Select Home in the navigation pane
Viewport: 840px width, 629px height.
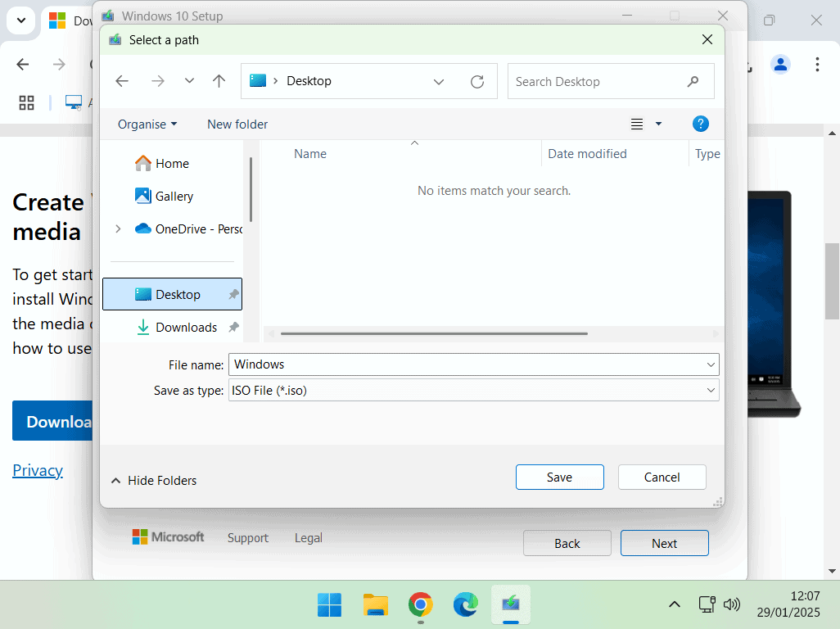[172, 164]
